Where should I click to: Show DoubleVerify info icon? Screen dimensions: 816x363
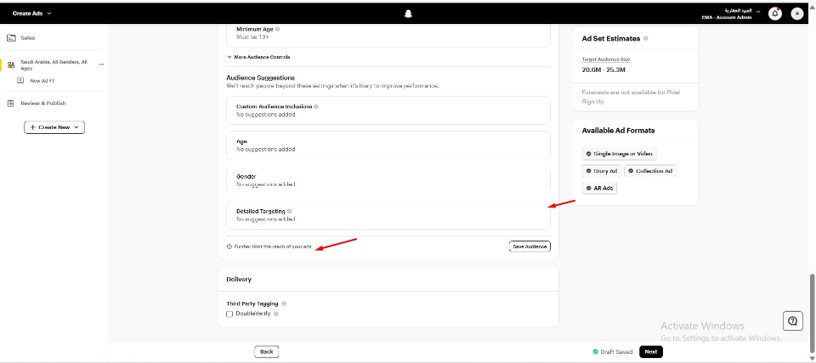pyautogui.click(x=276, y=314)
